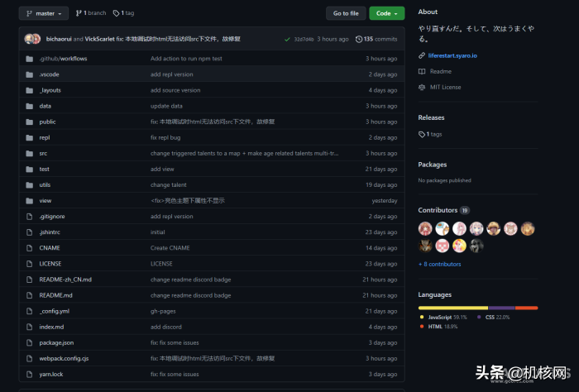Open the yarn.lock file name
579x392 pixels.
(51, 375)
